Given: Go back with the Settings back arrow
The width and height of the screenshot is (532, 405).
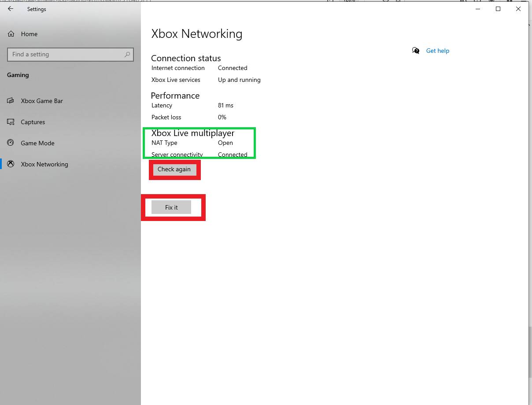Looking at the screenshot, I should click(11, 9).
